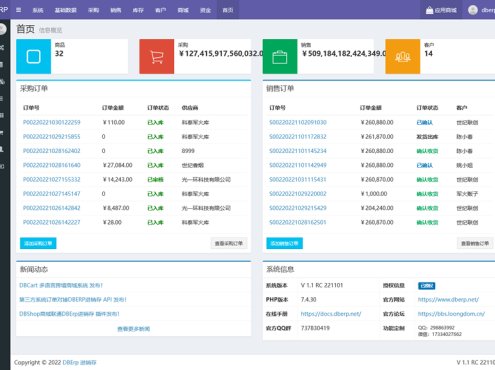
Task: Open purchase order P00220221027145147
Action: coord(52,194)
